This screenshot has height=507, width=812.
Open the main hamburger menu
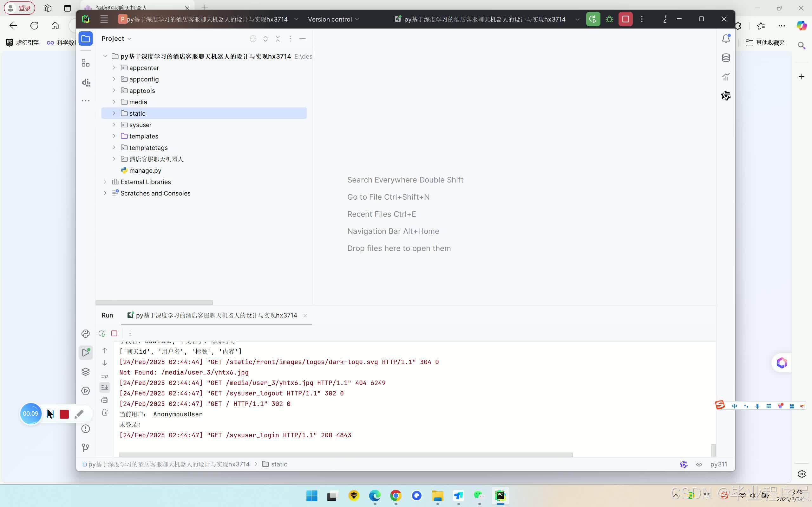point(104,19)
